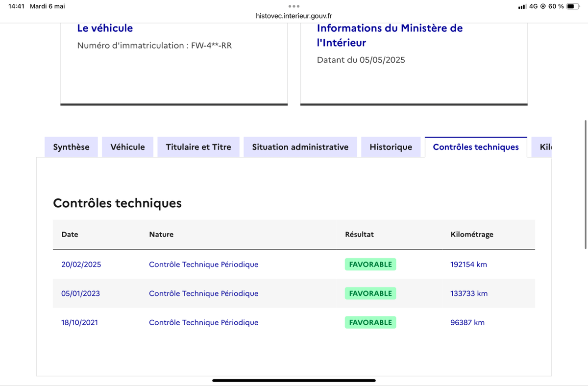This screenshot has height=386, width=588.
Task: Open the Titulaire et Titre tab
Action: point(198,147)
